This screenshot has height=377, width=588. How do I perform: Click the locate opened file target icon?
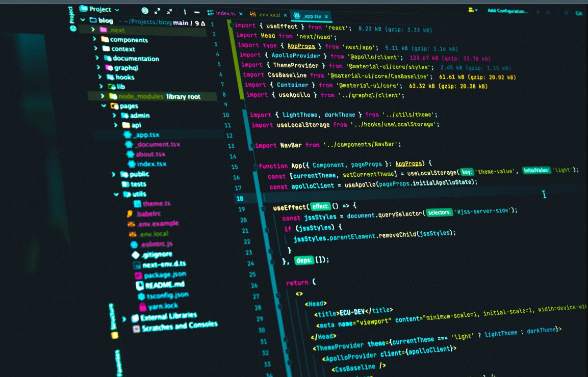(x=145, y=11)
